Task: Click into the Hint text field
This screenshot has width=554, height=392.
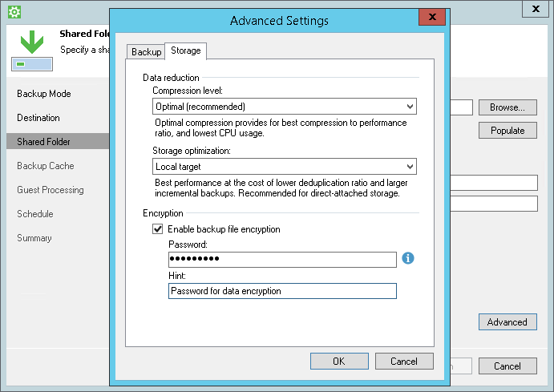Action: point(282,291)
